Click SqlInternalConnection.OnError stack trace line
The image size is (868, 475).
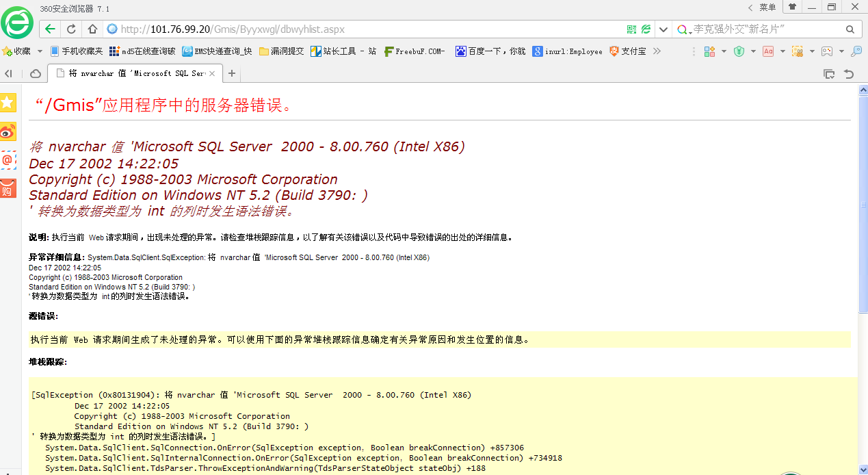point(304,458)
